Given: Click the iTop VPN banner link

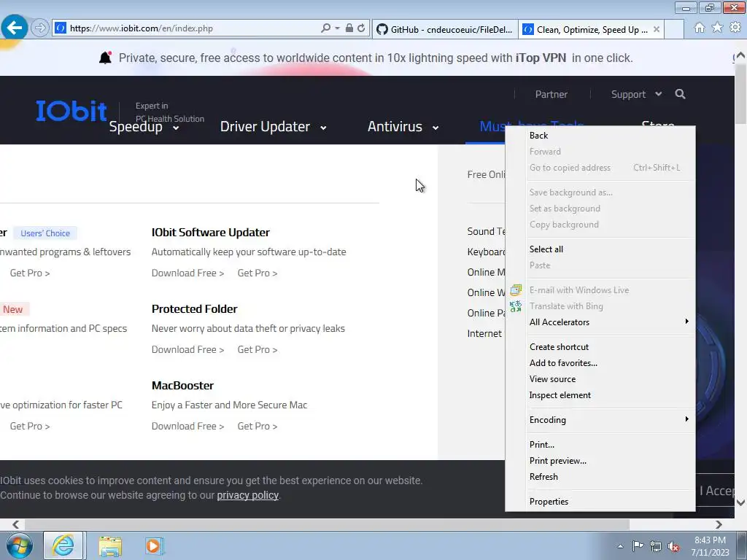Looking at the screenshot, I should coord(541,58).
